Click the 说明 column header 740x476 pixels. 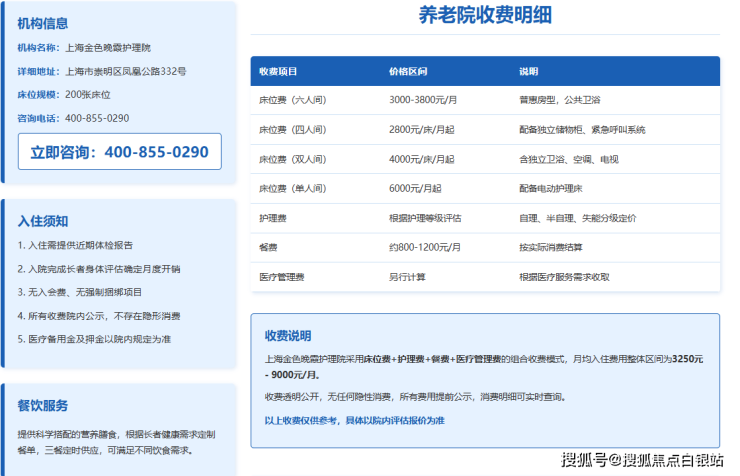click(x=529, y=72)
